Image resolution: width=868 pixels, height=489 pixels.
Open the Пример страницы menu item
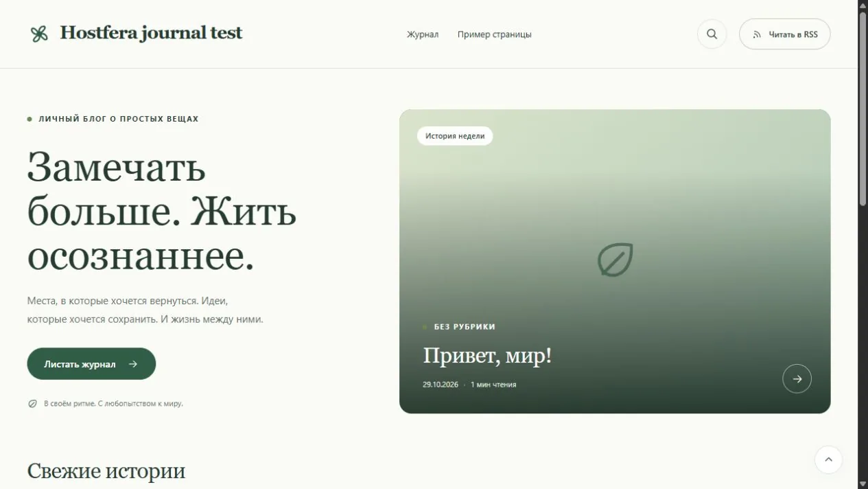494,34
